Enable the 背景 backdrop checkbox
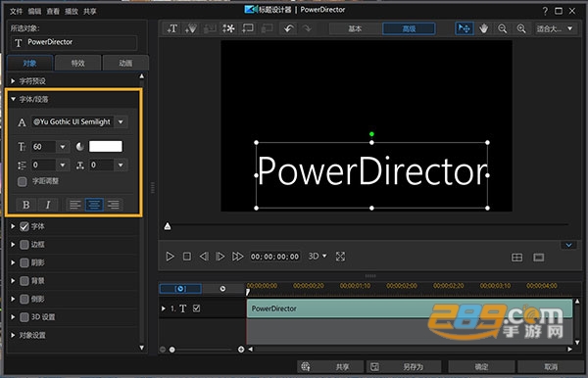The image size is (588, 378). [x=24, y=281]
